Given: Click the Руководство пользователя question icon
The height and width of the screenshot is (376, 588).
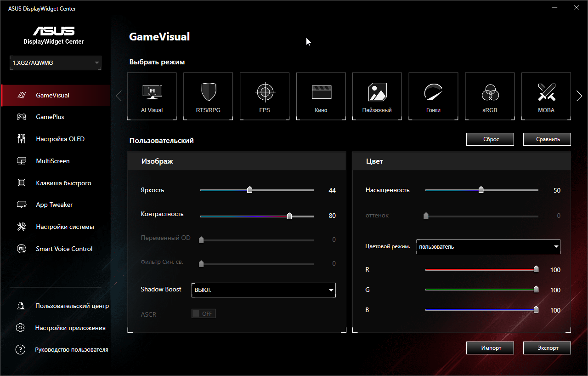Looking at the screenshot, I should coord(20,350).
